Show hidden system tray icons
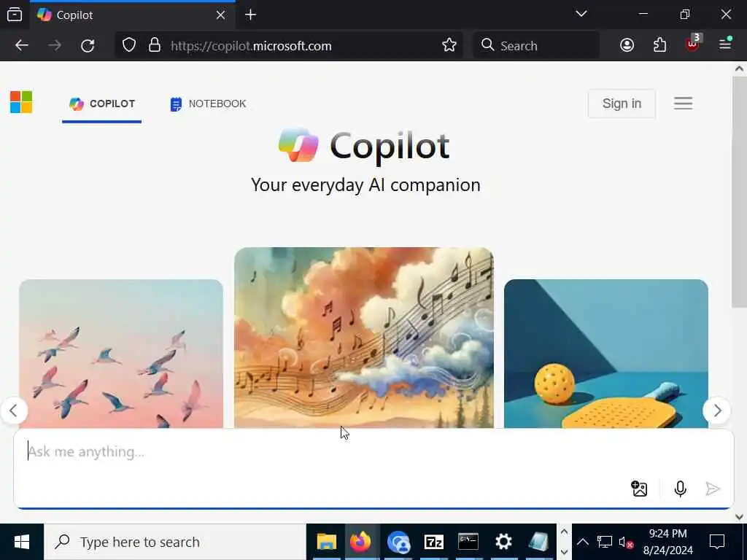Viewport: 747px width, 560px height. pos(582,542)
